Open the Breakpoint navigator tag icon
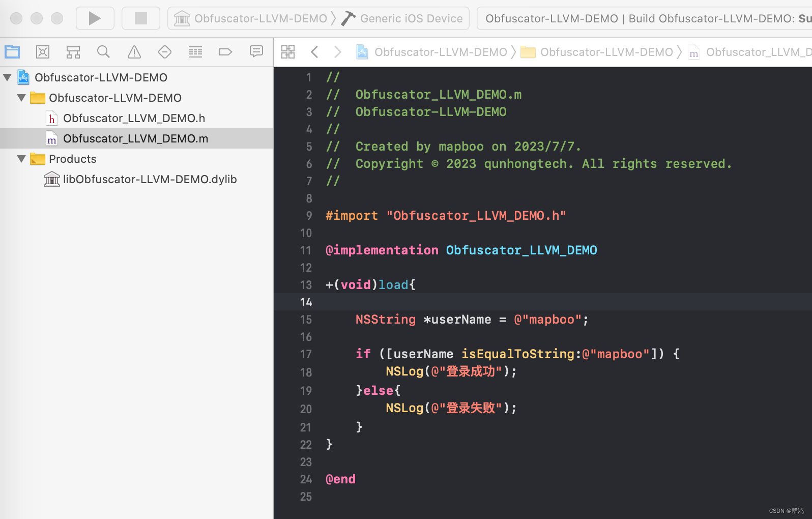This screenshot has width=812, height=519. [x=225, y=51]
